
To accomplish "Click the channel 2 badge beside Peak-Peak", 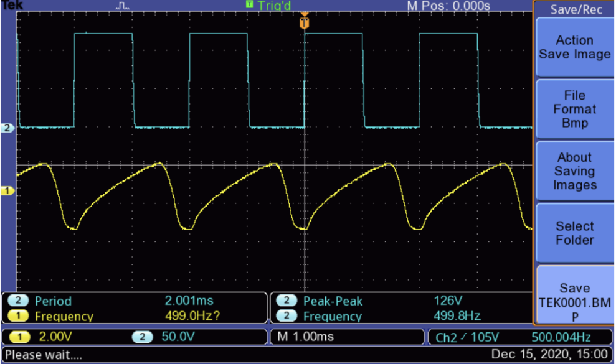I will 287,301.
